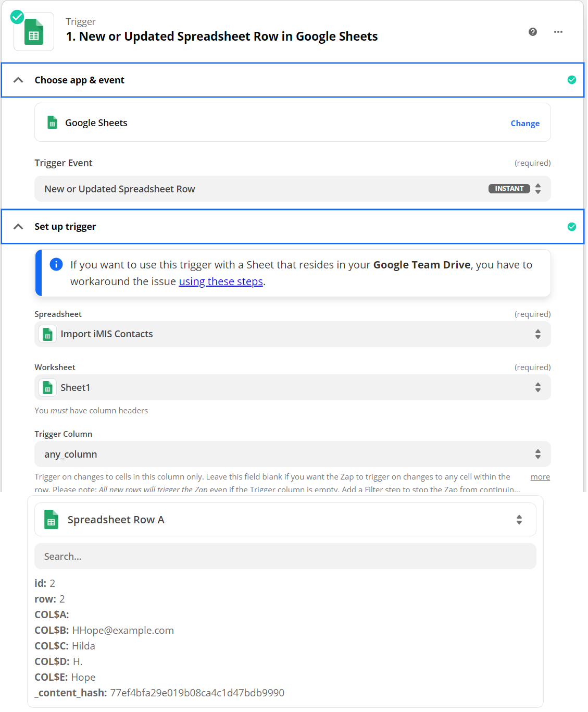Click the Change link for Google Sheets

(524, 124)
